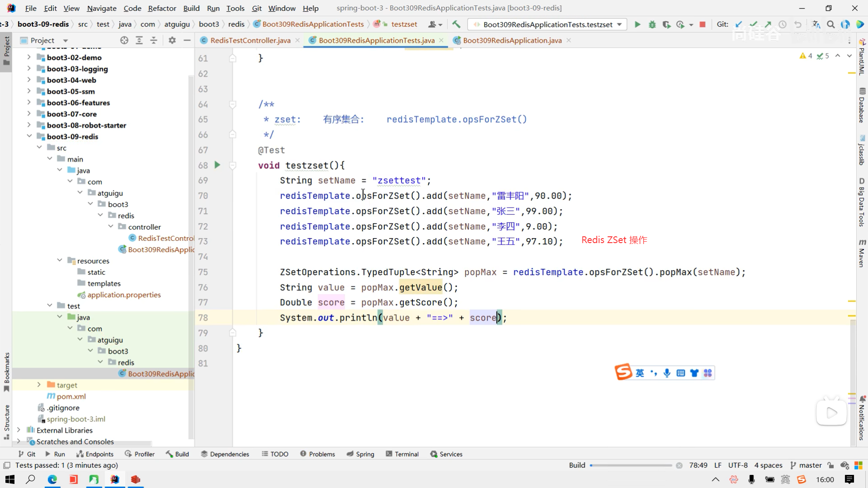Open the run configuration dropdown
The height and width of the screenshot is (488, 868).
click(x=619, y=24)
